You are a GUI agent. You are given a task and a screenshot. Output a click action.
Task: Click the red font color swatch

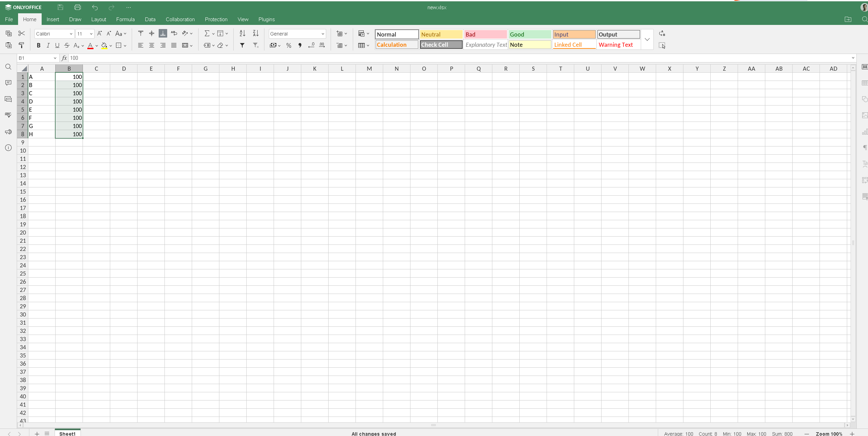(90, 45)
